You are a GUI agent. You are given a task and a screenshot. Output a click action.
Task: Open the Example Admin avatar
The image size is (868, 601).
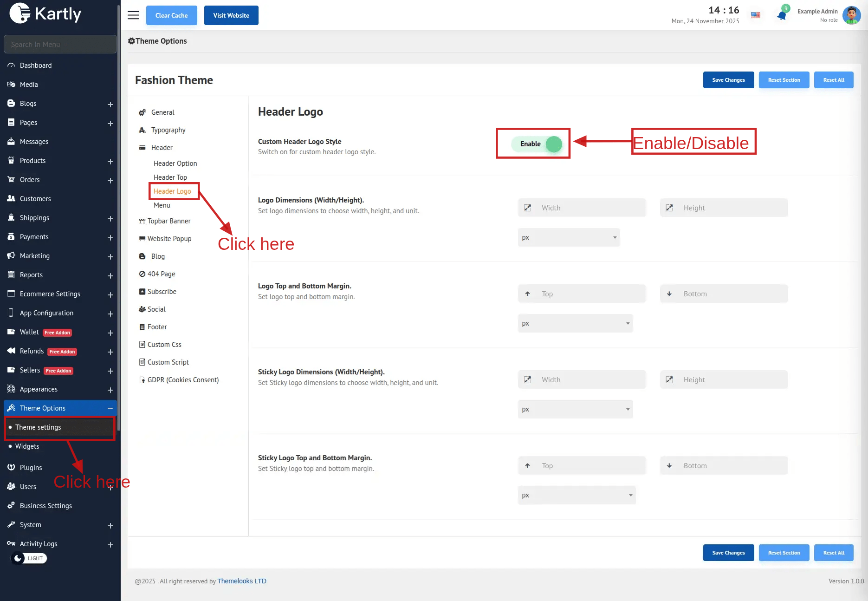click(x=851, y=15)
